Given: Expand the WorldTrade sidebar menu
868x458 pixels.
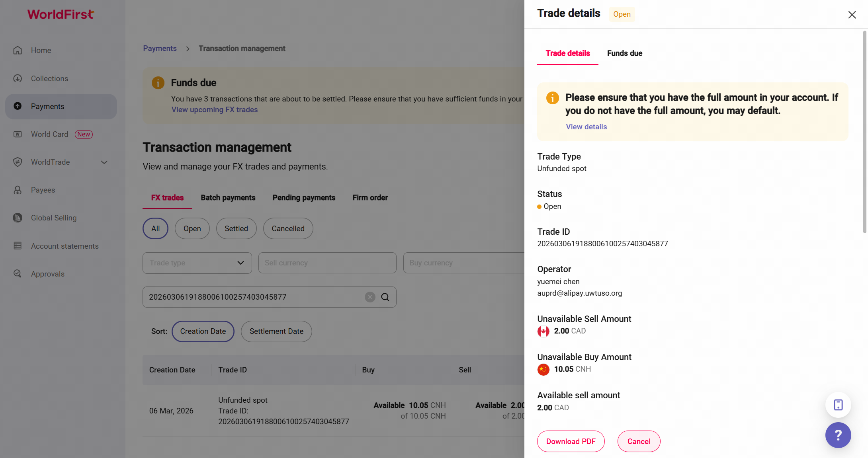Looking at the screenshot, I should coord(104,162).
